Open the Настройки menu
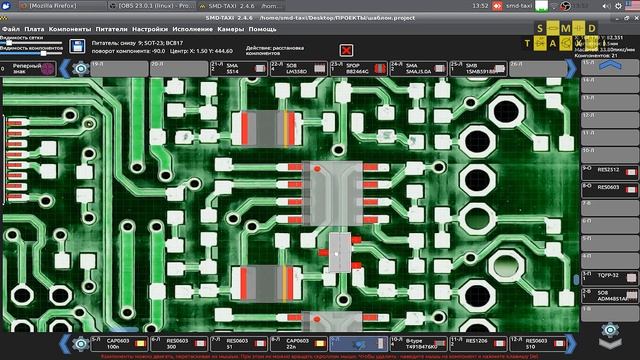 click(x=150, y=29)
